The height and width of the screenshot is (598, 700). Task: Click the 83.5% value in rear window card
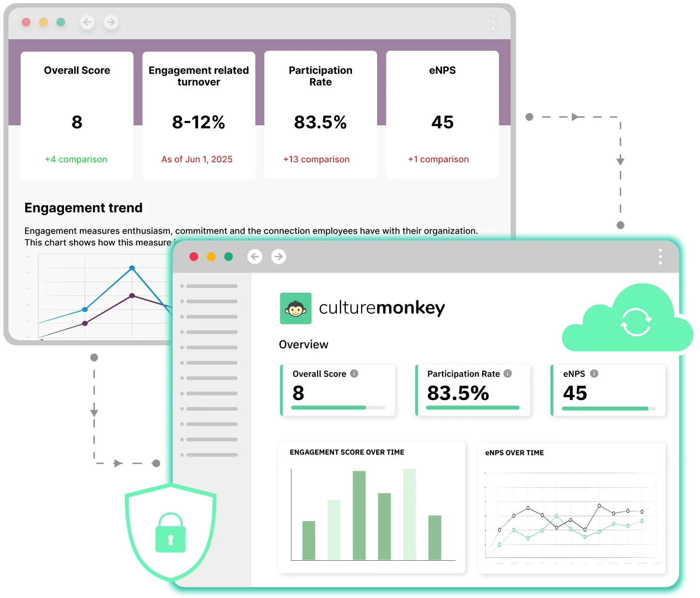[320, 122]
